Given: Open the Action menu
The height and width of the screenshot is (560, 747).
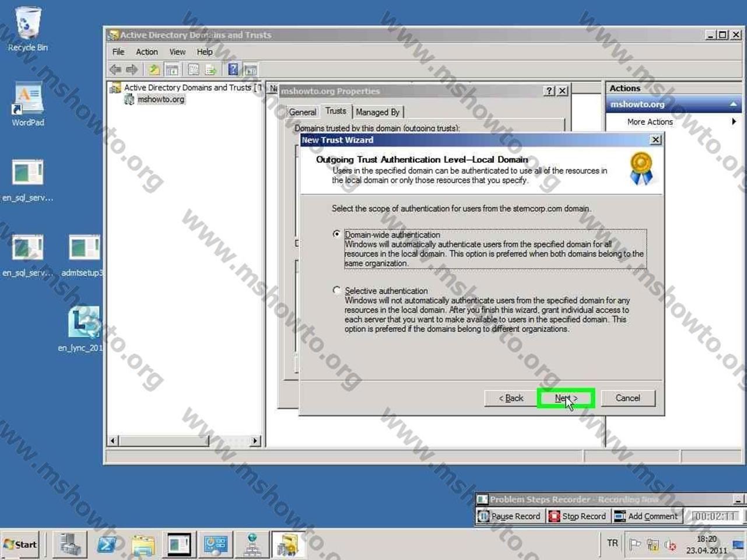Looking at the screenshot, I should (147, 52).
